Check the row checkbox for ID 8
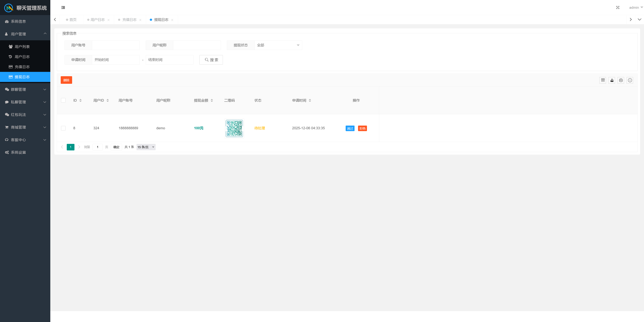 point(63,128)
